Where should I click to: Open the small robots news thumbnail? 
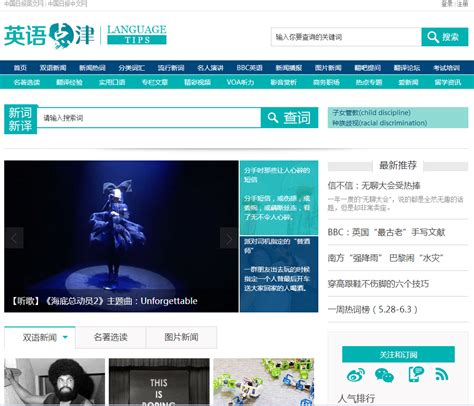(264, 382)
